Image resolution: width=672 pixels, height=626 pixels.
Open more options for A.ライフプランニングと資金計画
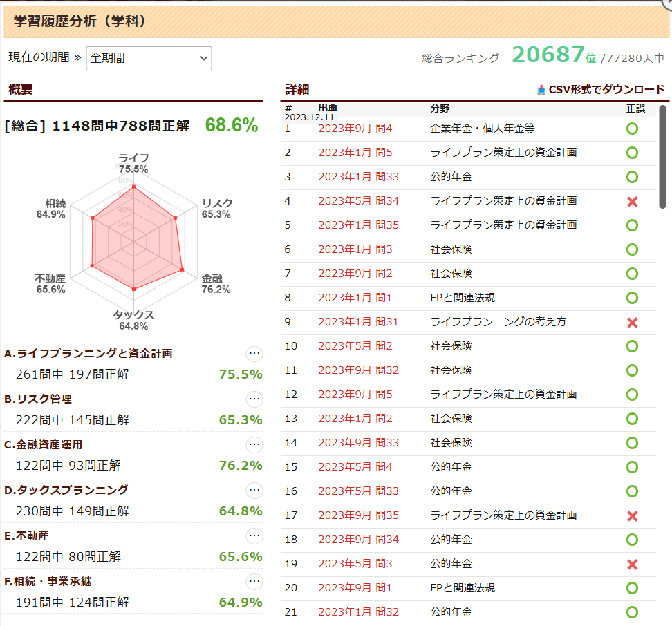point(254,354)
